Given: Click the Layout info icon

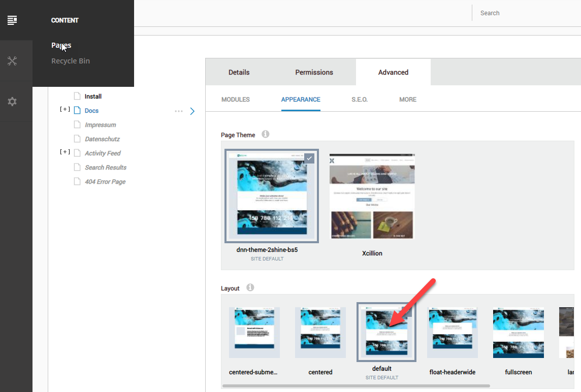Looking at the screenshot, I should click(x=250, y=288).
